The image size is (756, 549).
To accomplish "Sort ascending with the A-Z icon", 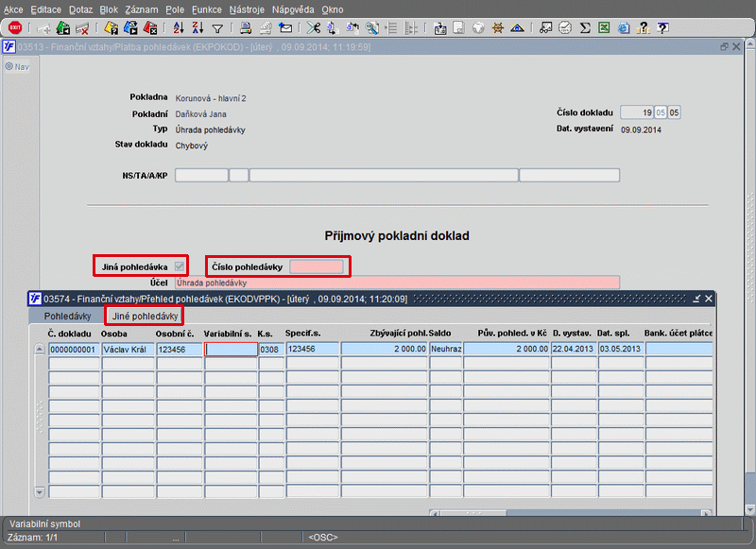I will click(179, 28).
